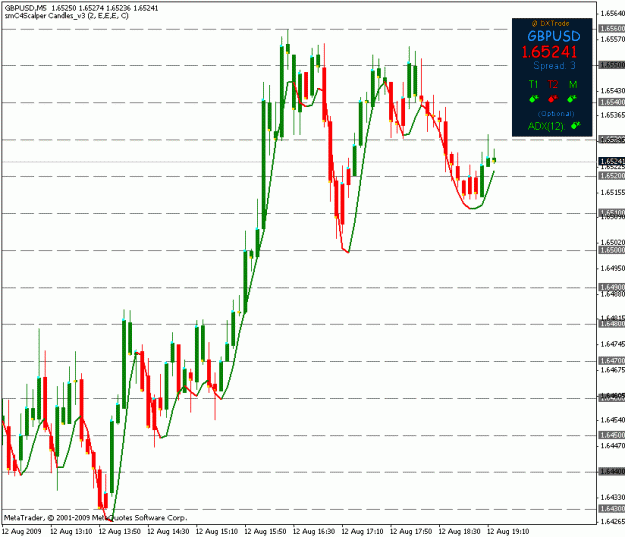Viewport: 625px width, 537px height.
Task: Select the red T2 label in the panel
Action: tap(553, 85)
